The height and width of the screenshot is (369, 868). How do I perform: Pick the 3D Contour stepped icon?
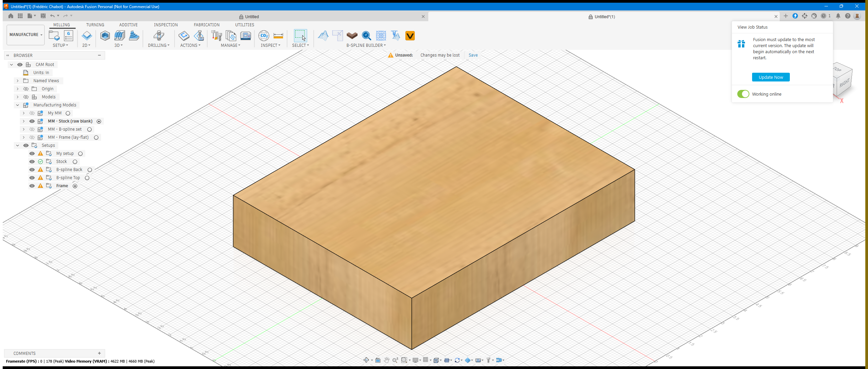tap(134, 35)
